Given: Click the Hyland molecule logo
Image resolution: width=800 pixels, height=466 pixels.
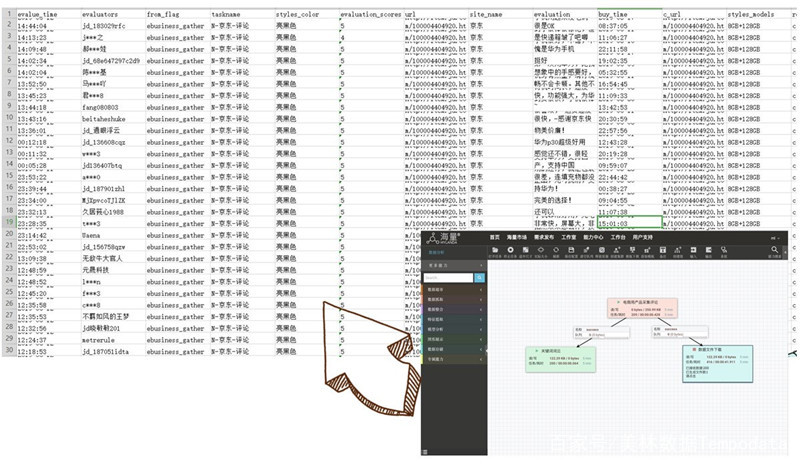Looking at the screenshot, I should pyautogui.click(x=433, y=238).
